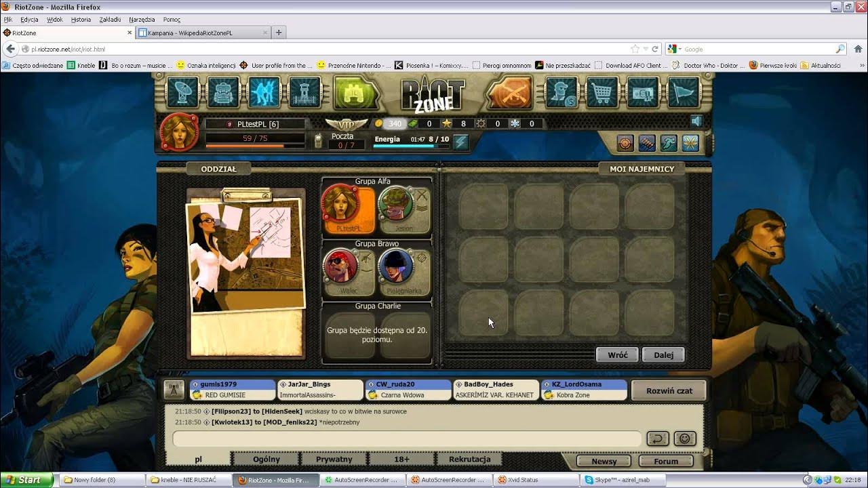Open a new browser tab with plus

click(x=279, y=33)
